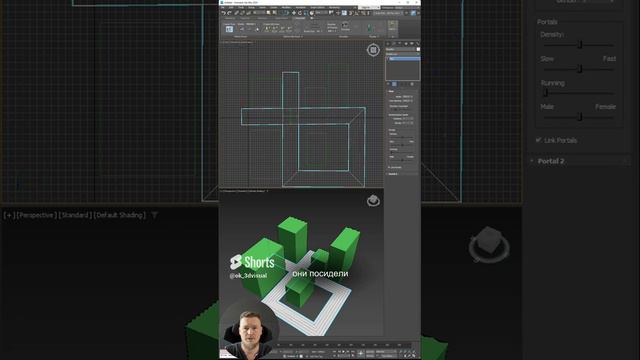Click [Default Shading] label in background viewport
This screenshot has width=640, height=360.
pyautogui.click(x=120, y=215)
